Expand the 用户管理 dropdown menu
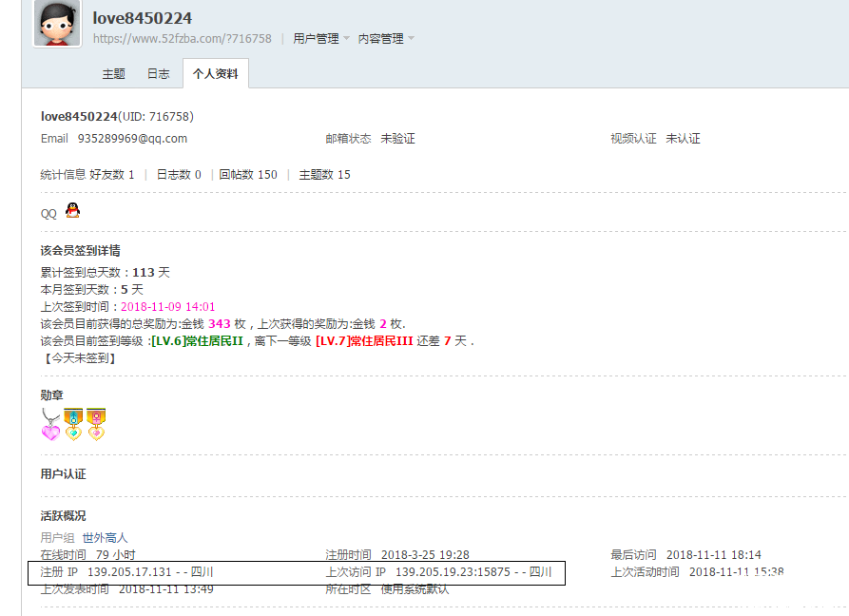The height and width of the screenshot is (616, 849). (321, 39)
